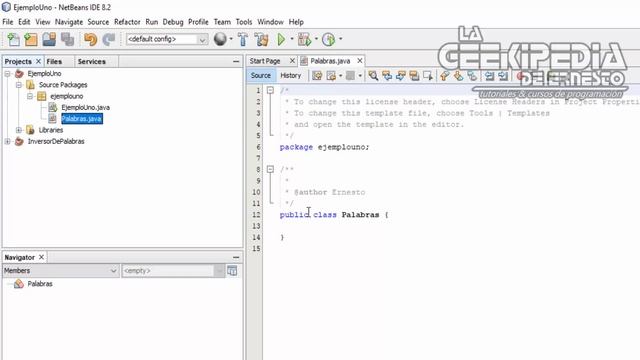Close the Start Page tab
The width and height of the screenshot is (640, 360).
292,61
